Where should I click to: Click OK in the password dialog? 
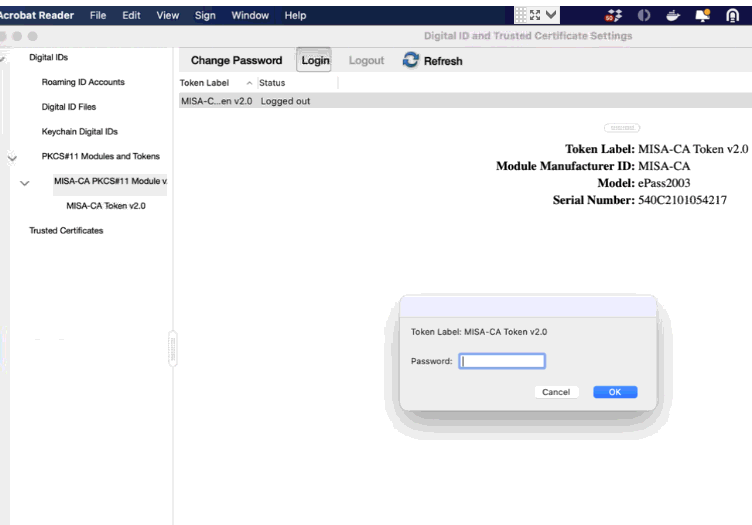click(615, 392)
